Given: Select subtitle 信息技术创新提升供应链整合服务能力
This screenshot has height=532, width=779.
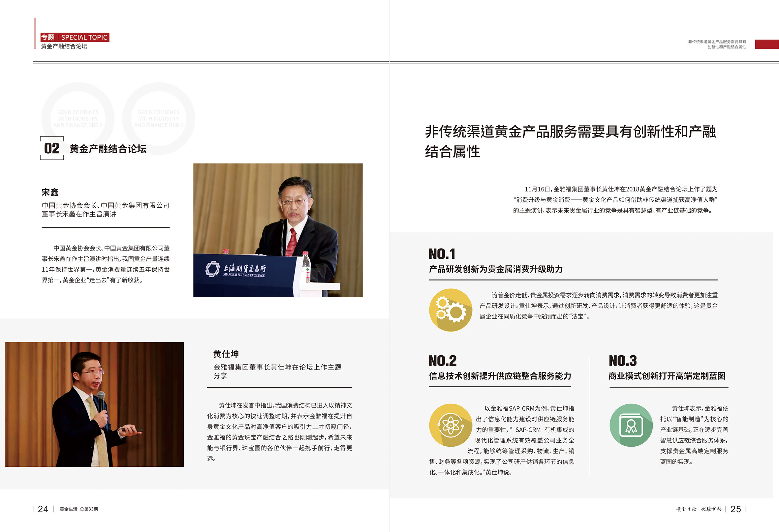Looking at the screenshot, I should pyautogui.click(x=500, y=376).
